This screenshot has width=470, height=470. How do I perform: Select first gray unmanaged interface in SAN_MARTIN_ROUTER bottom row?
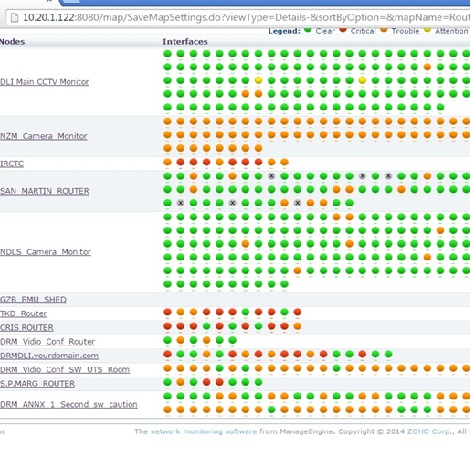point(180,203)
